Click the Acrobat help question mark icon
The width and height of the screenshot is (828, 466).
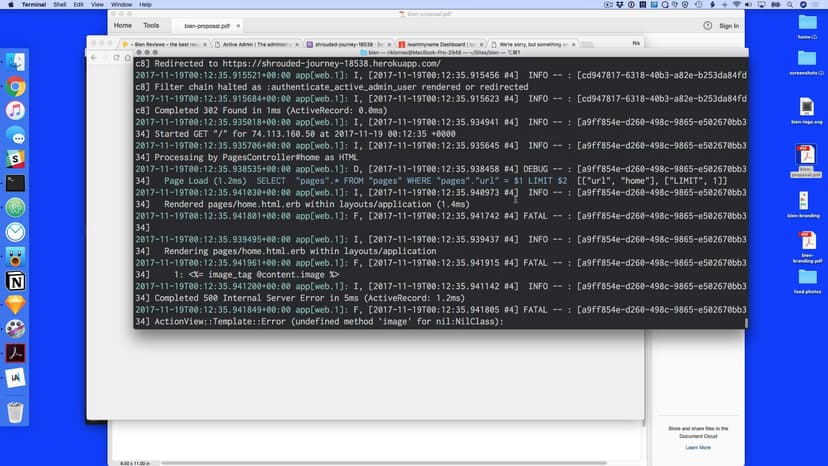(x=707, y=26)
